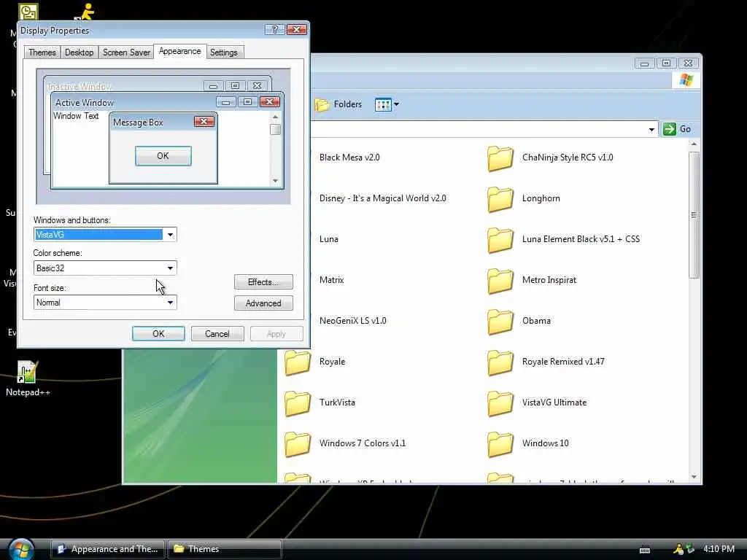Click the Themes taskbar button
747x560 pixels.
[225, 549]
